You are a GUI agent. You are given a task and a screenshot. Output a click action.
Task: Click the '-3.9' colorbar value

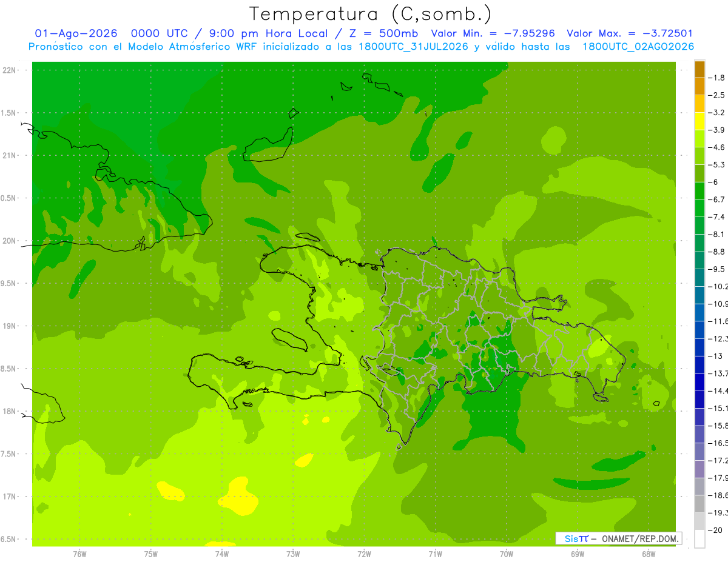click(x=717, y=130)
